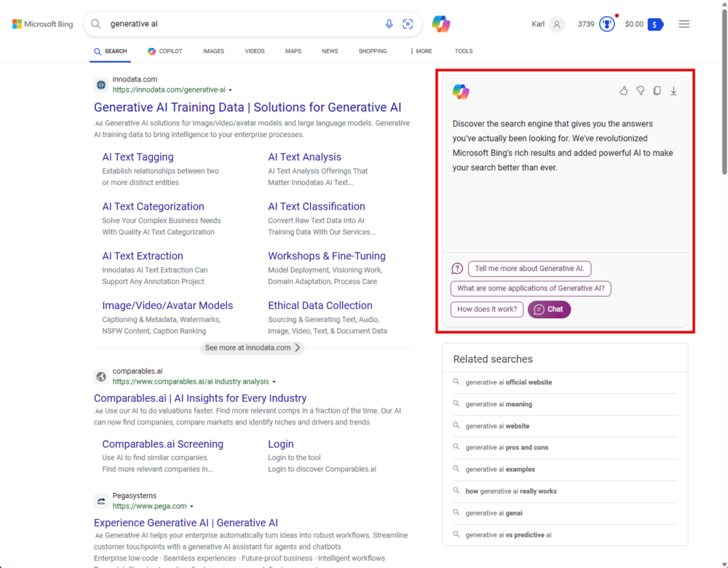Switch to the Copilot tab
This screenshot has width=728, height=568.
pos(165,51)
